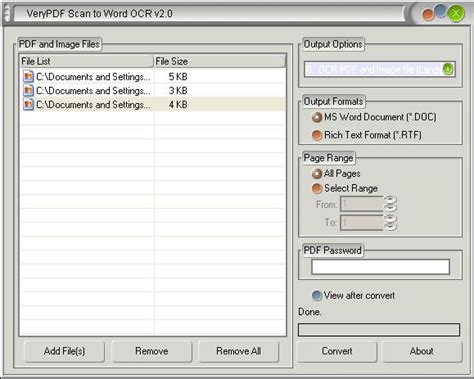Click the 4 KB file size cell
This screenshot has width=474, height=379.
178,105
